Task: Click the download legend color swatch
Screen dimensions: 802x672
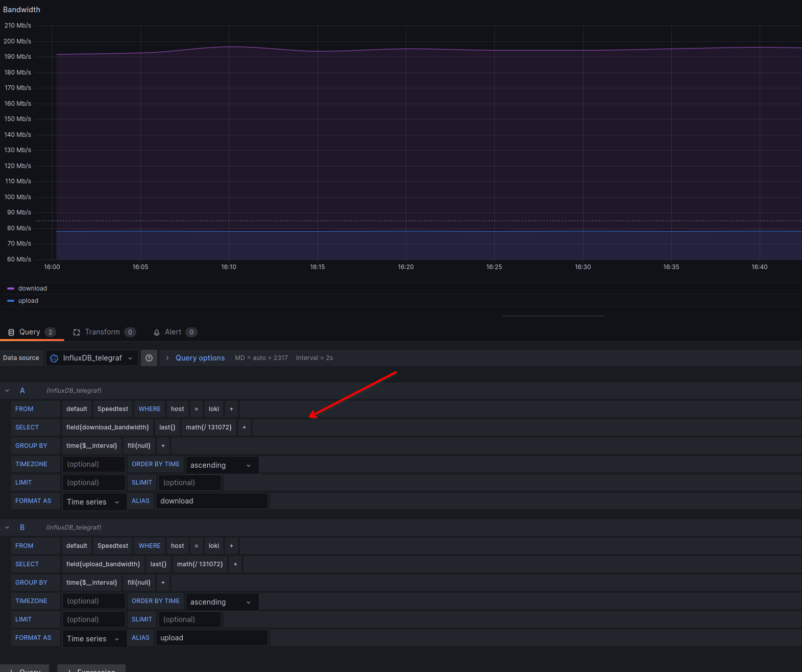Action: click(11, 289)
